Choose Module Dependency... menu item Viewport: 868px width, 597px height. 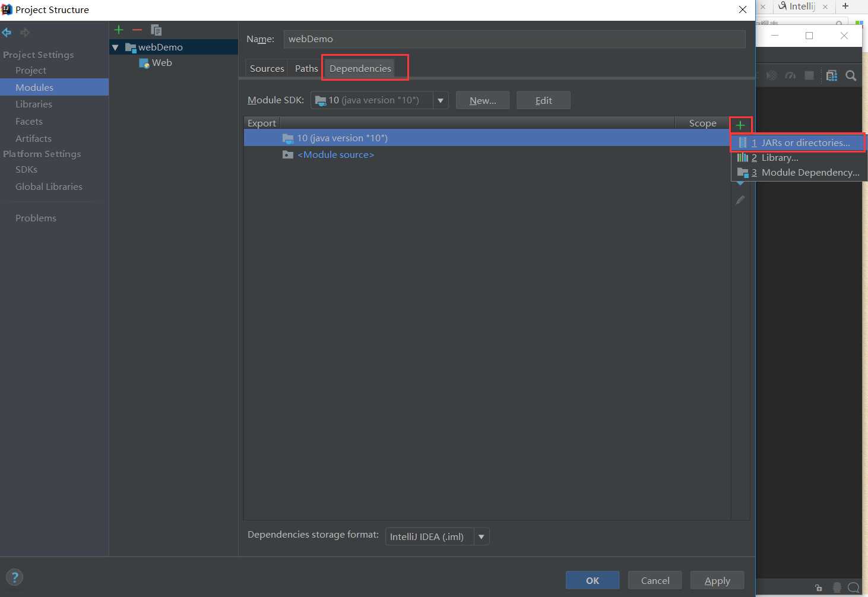coord(798,172)
